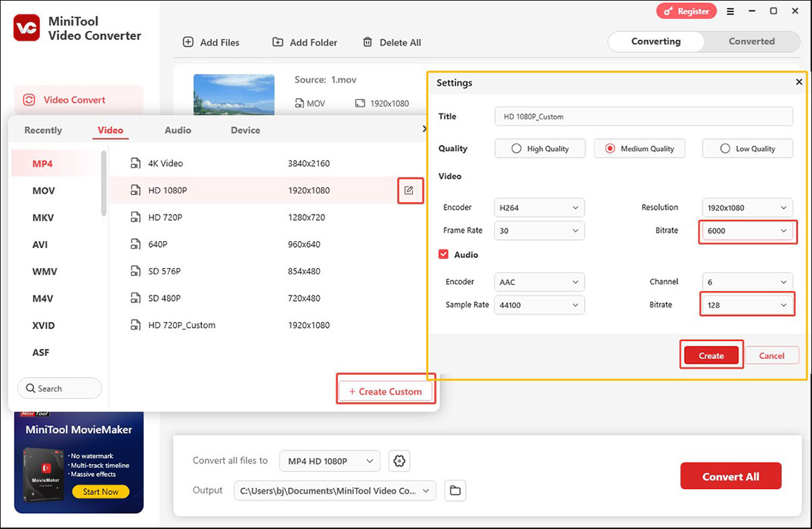Click the HD 720P format file icon

click(x=135, y=217)
